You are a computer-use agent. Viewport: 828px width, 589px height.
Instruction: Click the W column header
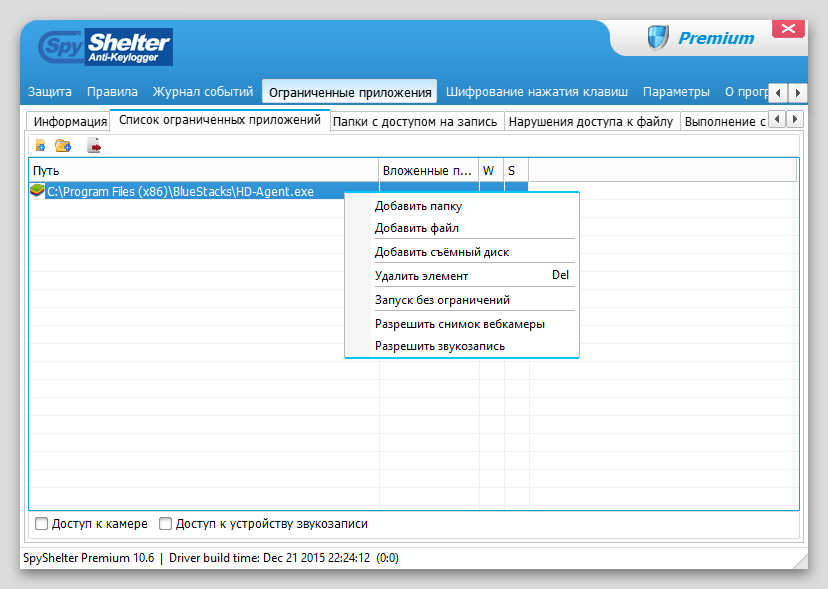491,171
